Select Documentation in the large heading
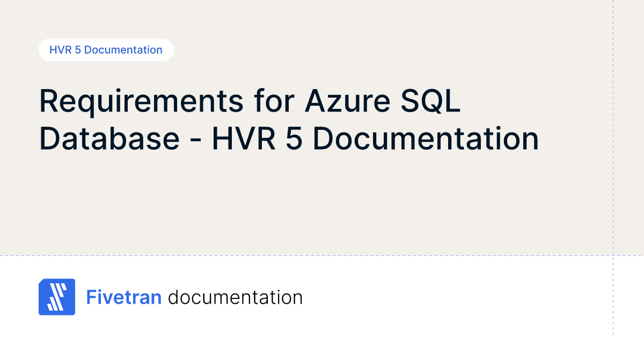 click(x=426, y=138)
